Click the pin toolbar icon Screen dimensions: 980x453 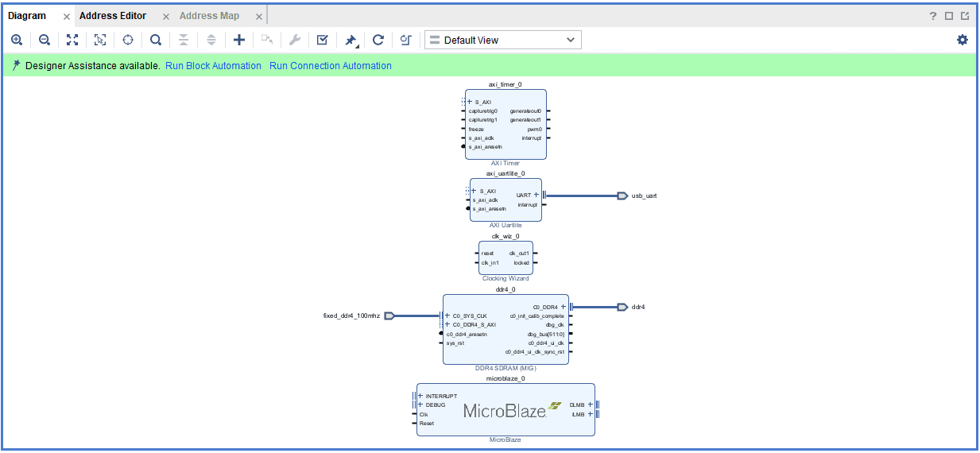coord(350,40)
